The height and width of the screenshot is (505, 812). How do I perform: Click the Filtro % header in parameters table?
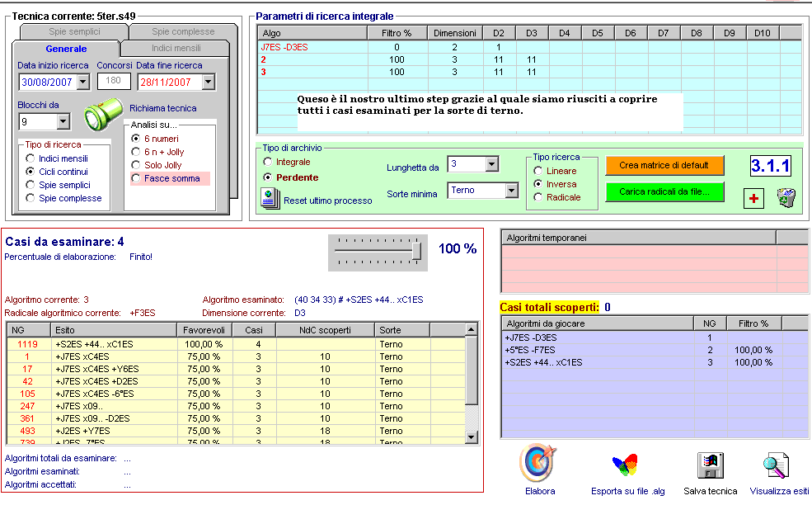pos(397,33)
